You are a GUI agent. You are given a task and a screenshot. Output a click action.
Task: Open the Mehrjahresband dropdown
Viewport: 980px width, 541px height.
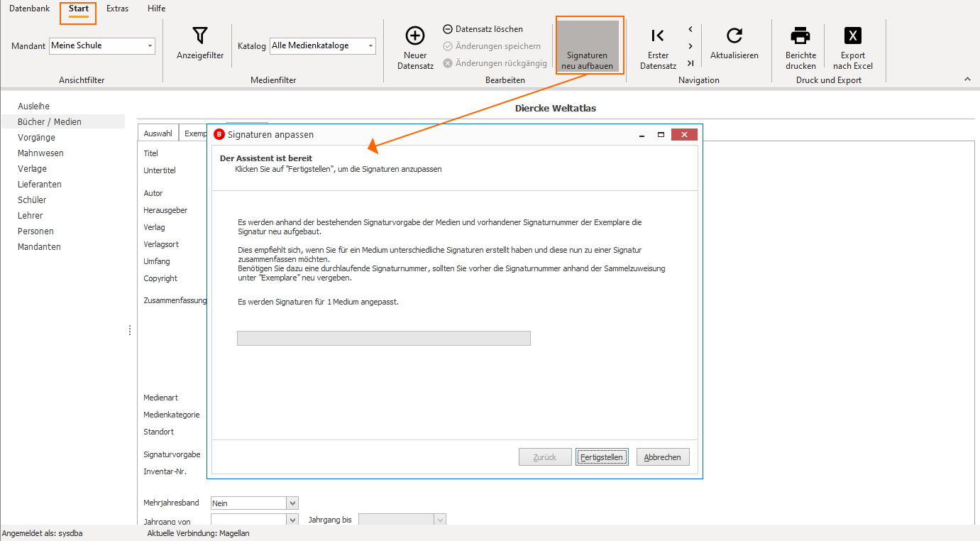(292, 503)
